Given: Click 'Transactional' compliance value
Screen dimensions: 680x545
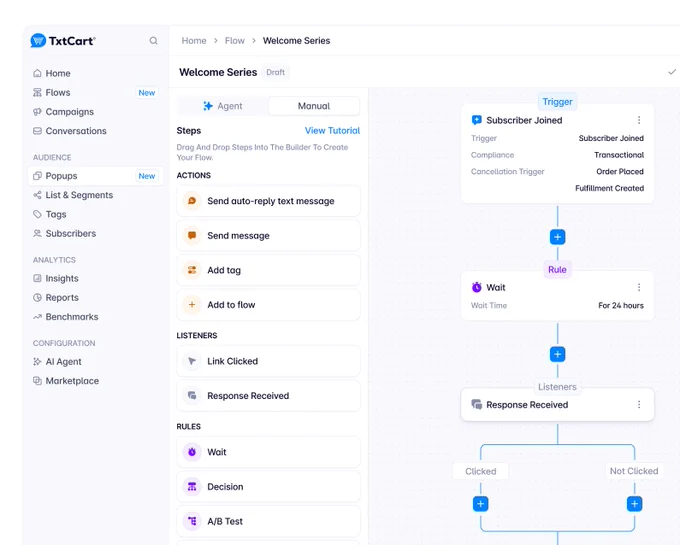Looking at the screenshot, I should [x=619, y=155].
